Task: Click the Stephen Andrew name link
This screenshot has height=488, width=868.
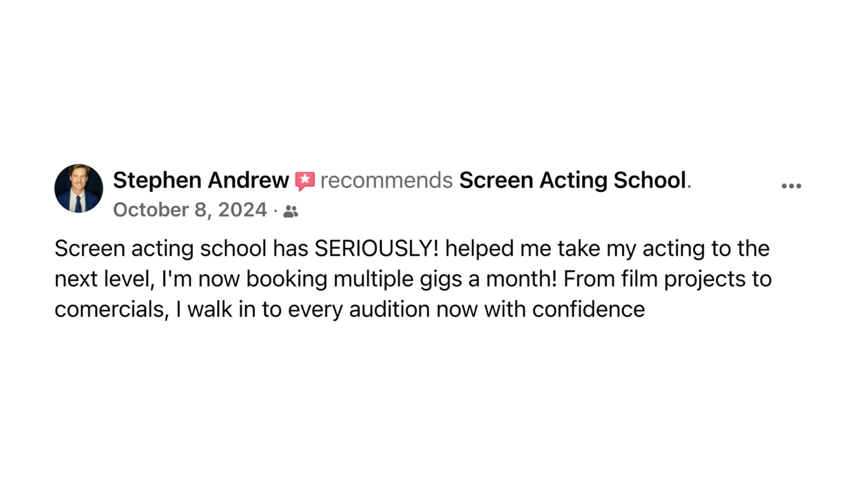Action: 201,180
